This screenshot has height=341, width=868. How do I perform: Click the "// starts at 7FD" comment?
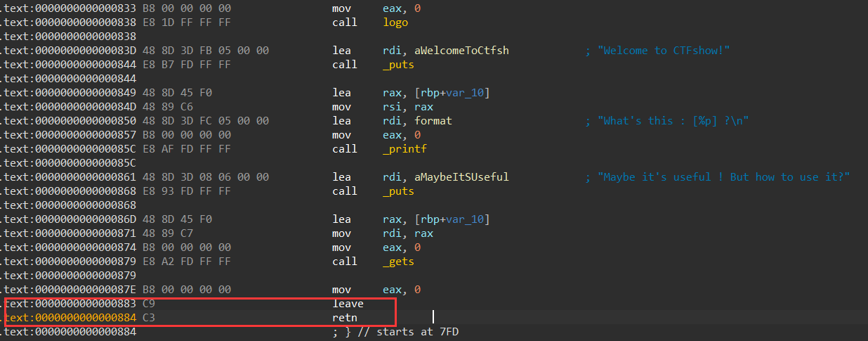(x=408, y=332)
